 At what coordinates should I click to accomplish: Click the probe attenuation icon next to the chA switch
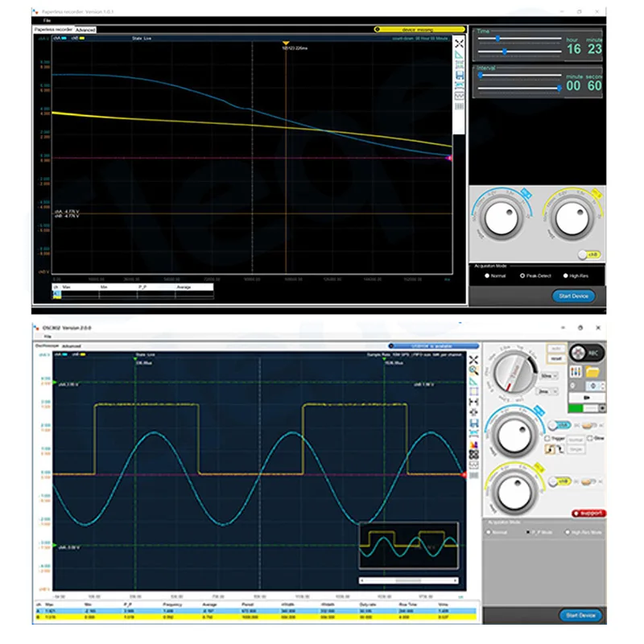(x=589, y=426)
